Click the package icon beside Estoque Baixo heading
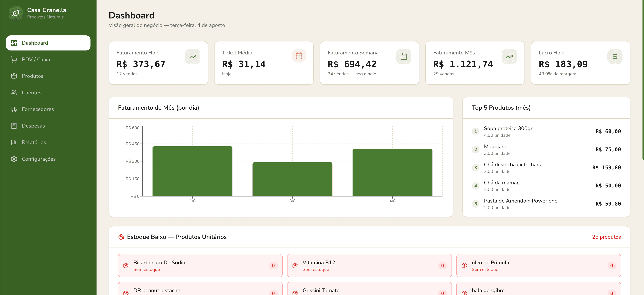Screen dimensions: 644x295 [x=121, y=237]
